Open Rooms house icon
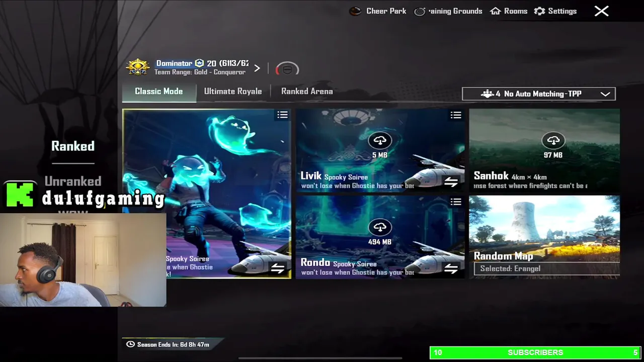644x362 pixels. (496, 11)
